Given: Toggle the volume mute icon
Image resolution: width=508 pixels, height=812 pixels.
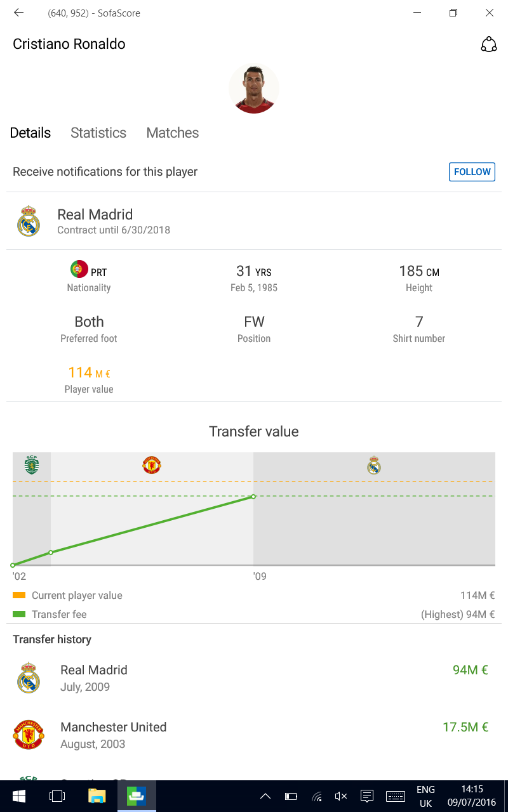Looking at the screenshot, I should click(341, 796).
